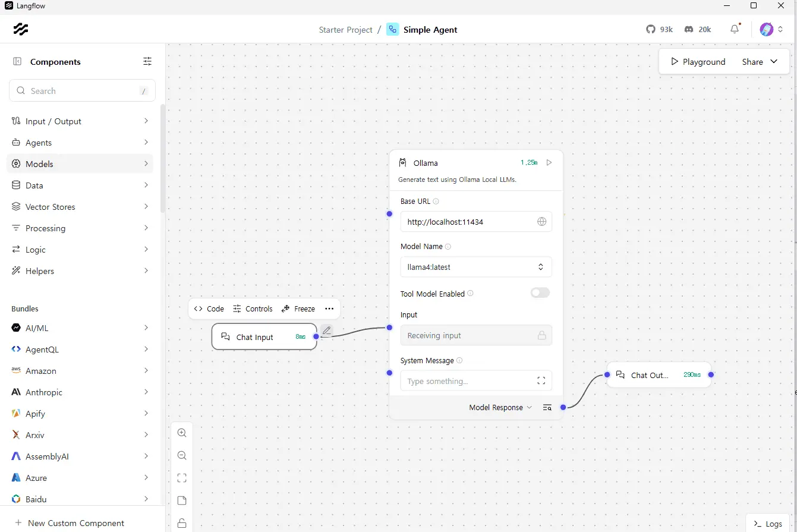Screen dimensions: 797x532
Task: Freeze the Chat Input component
Action: click(298, 309)
